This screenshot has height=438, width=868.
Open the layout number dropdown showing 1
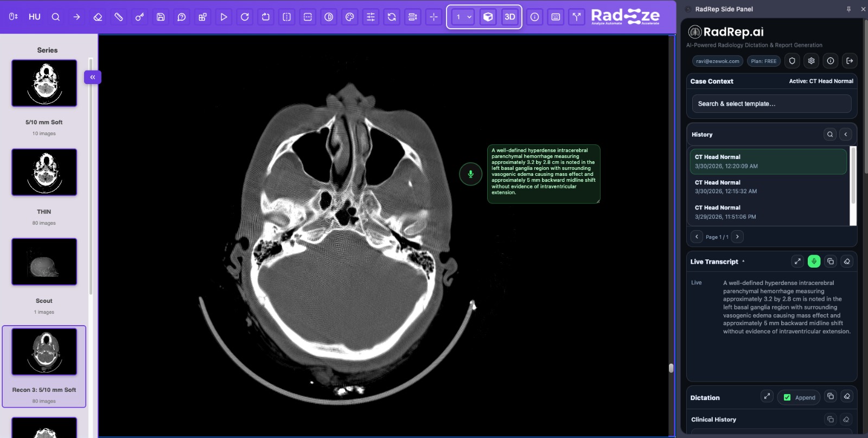tap(463, 17)
